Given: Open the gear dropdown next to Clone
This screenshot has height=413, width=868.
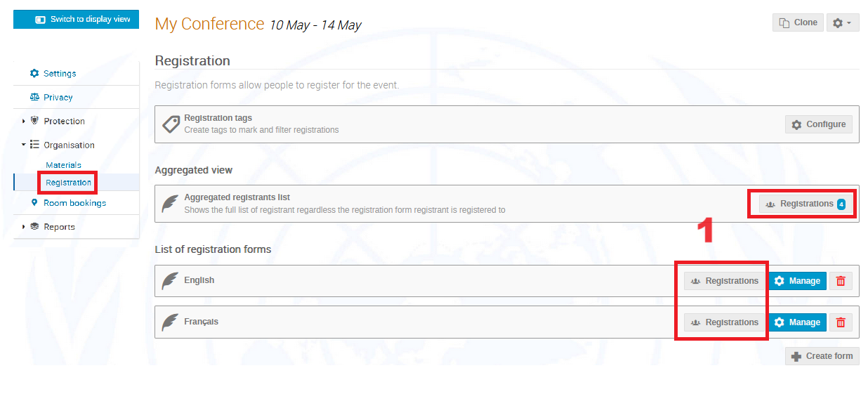Looking at the screenshot, I should [x=843, y=23].
